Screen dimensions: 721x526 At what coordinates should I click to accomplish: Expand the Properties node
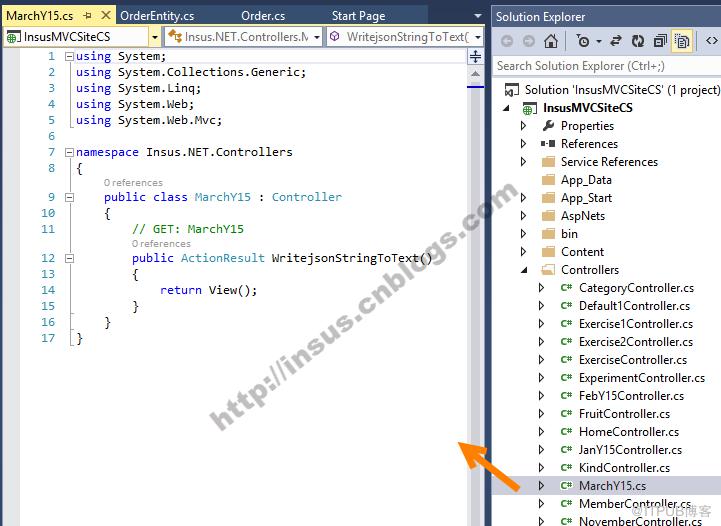pos(524,126)
